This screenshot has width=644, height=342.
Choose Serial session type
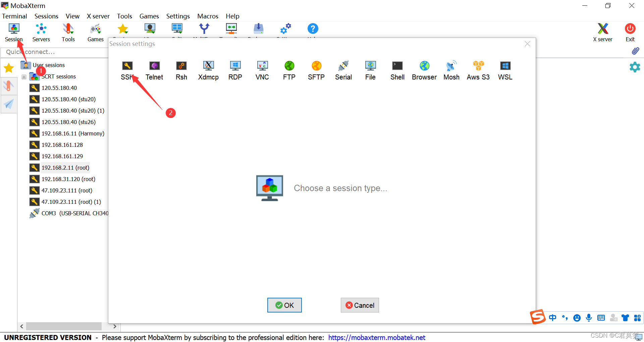343,70
